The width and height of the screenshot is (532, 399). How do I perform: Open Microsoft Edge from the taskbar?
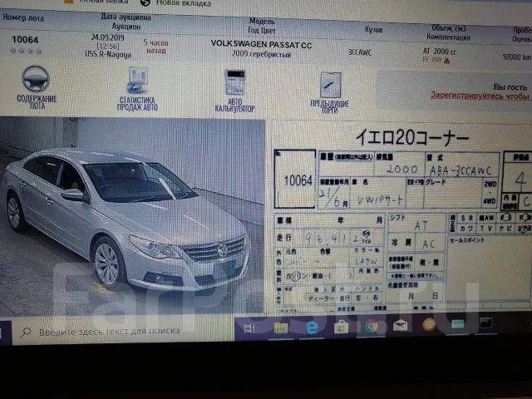point(312,328)
